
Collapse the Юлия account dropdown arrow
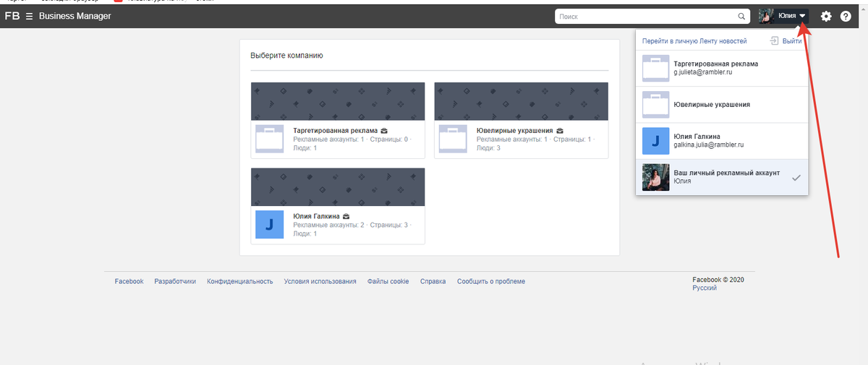803,16
